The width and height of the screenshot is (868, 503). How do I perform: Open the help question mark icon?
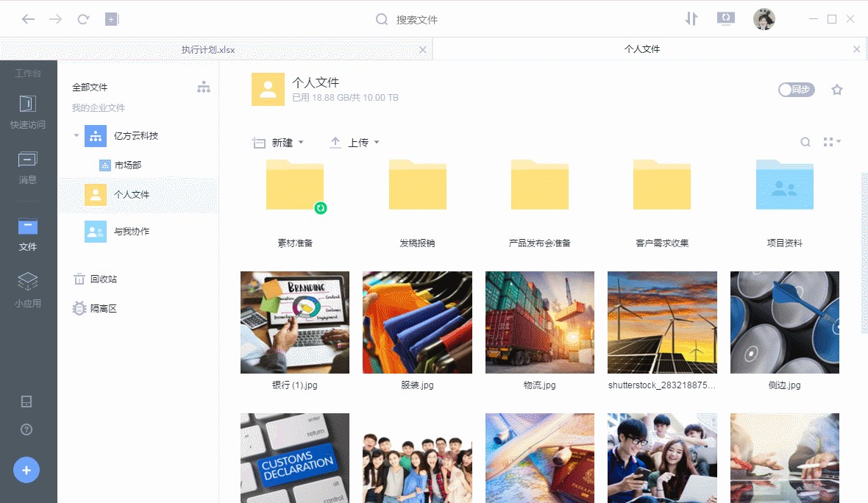click(26, 429)
